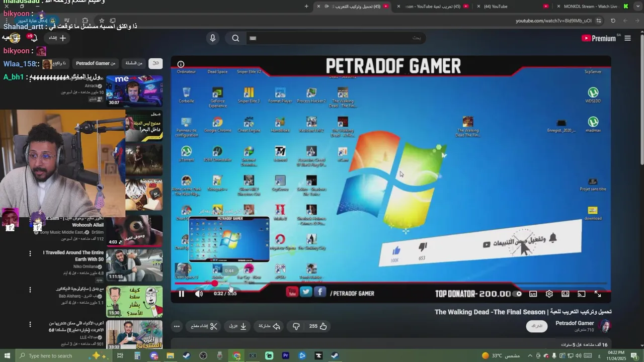
Task: Open the first Steam icon in the taskbar
Action: click(x=186, y=355)
